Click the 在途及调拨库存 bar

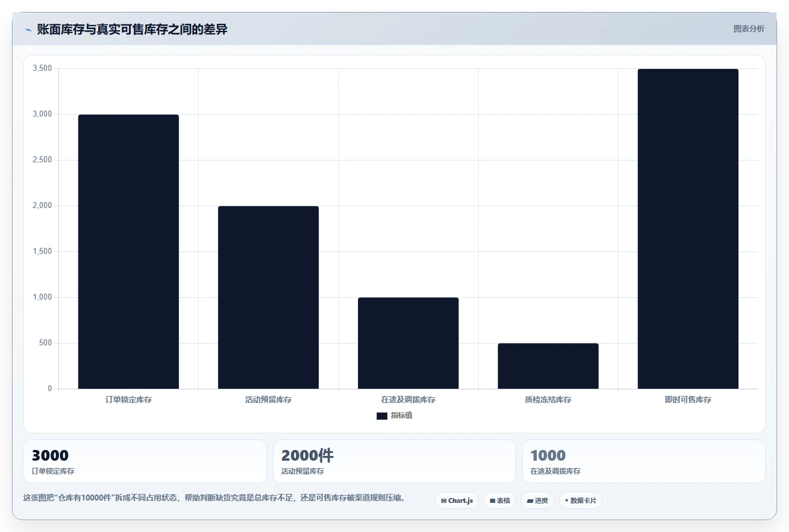[408, 343]
